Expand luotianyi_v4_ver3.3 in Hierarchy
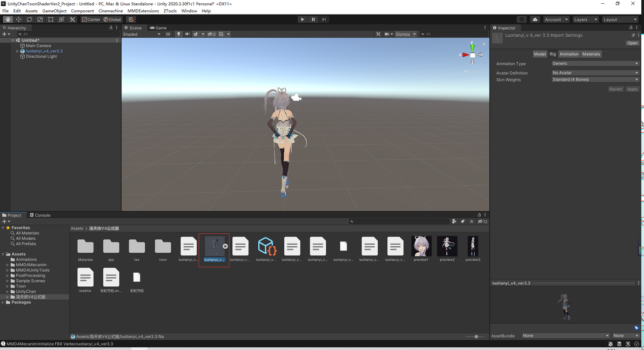The height and width of the screenshot is (350, 644). [x=17, y=51]
